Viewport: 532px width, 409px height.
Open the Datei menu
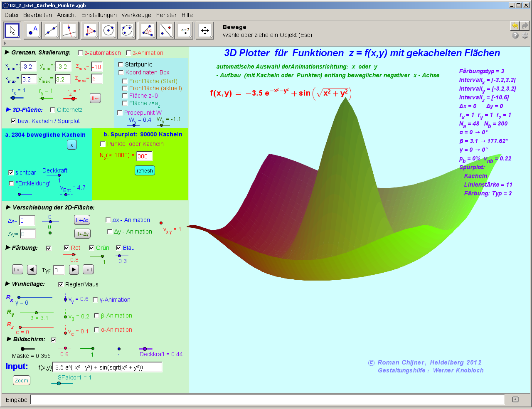pos(11,15)
